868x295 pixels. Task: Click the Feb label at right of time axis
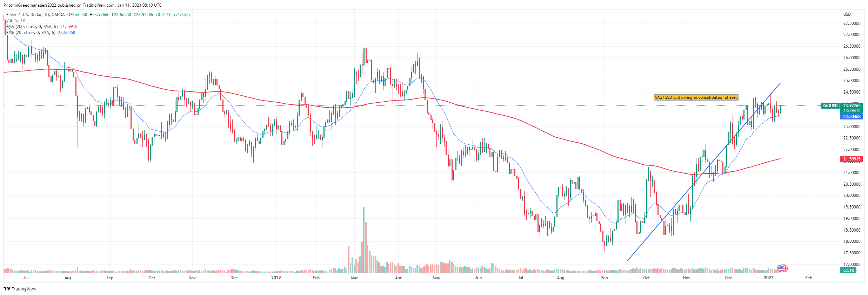pyautogui.click(x=809, y=278)
